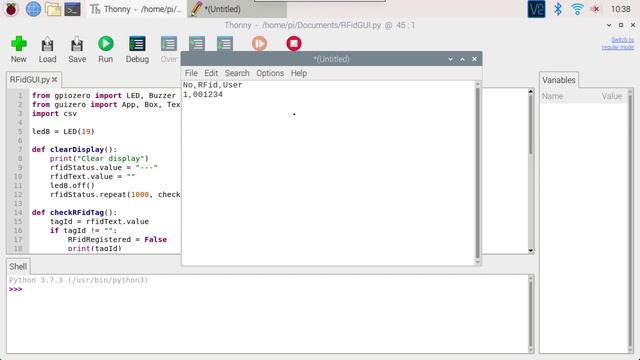Viewport: 640px width, 360px height.
Task: Close the Untitled editor window
Action: [x=474, y=59]
